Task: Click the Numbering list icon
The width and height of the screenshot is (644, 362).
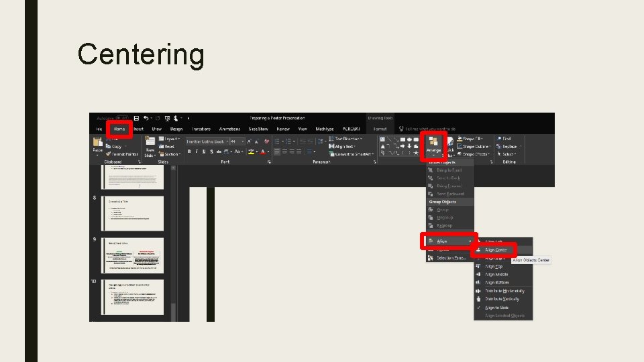Action: (x=288, y=141)
